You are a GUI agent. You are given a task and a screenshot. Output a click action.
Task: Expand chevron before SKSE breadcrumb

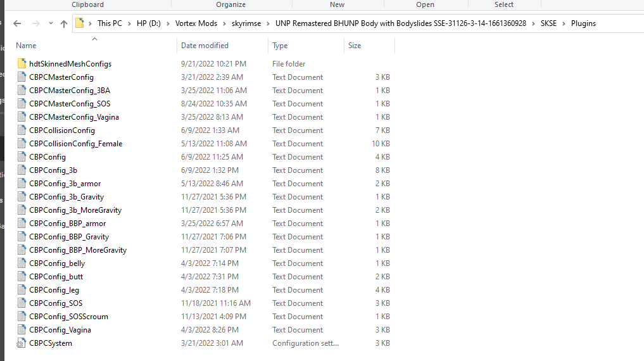[533, 23]
